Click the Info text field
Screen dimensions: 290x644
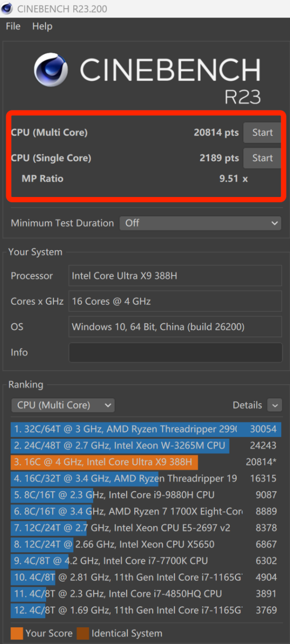click(175, 353)
